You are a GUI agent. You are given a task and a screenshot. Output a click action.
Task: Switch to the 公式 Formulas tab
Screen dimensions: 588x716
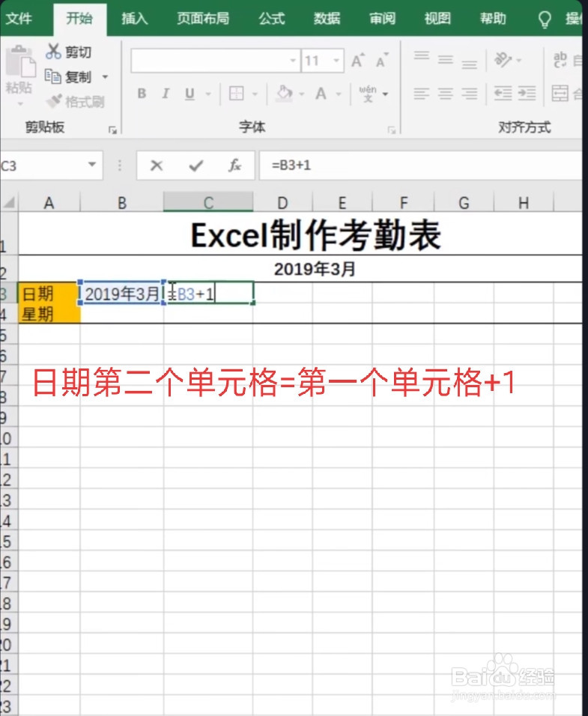click(272, 19)
